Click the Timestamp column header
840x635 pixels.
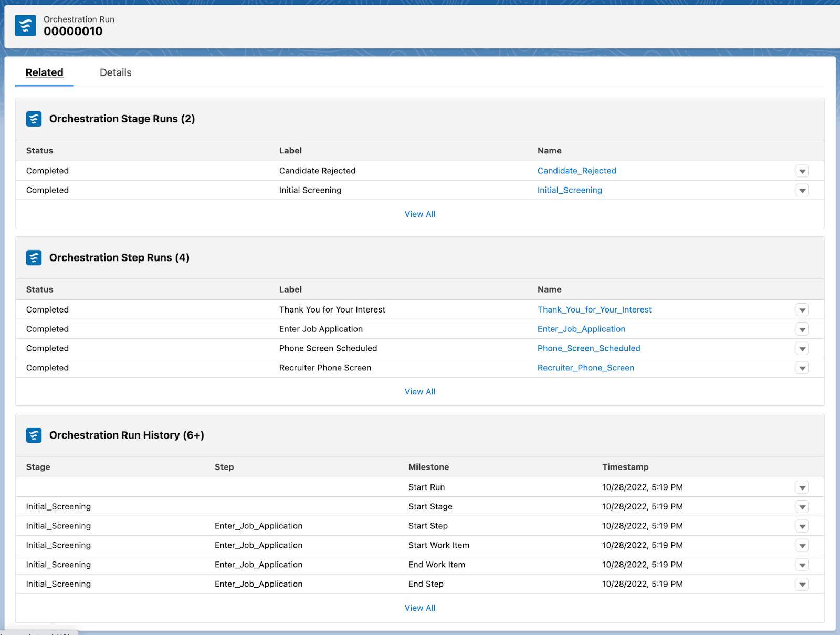pyautogui.click(x=625, y=467)
